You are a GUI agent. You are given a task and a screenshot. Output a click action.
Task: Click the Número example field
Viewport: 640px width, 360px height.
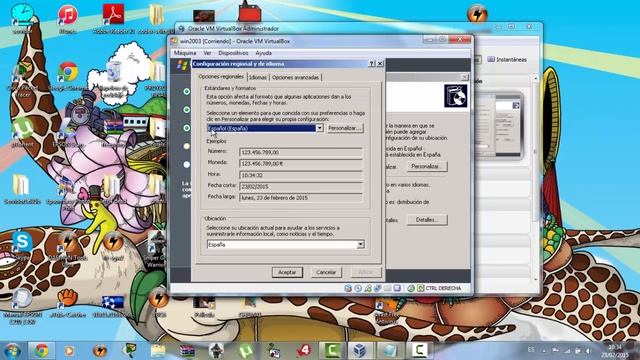pyautogui.click(x=301, y=152)
